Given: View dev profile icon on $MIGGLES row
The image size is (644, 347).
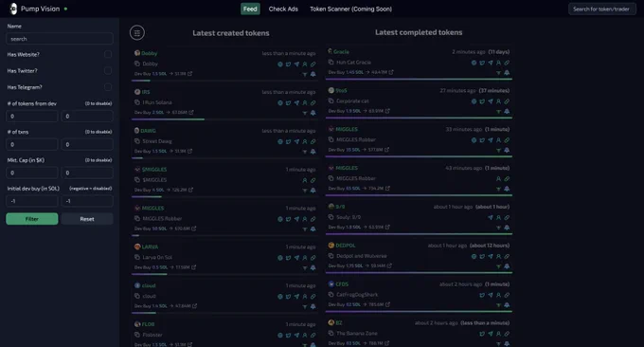Looking at the screenshot, I should 305,180.
